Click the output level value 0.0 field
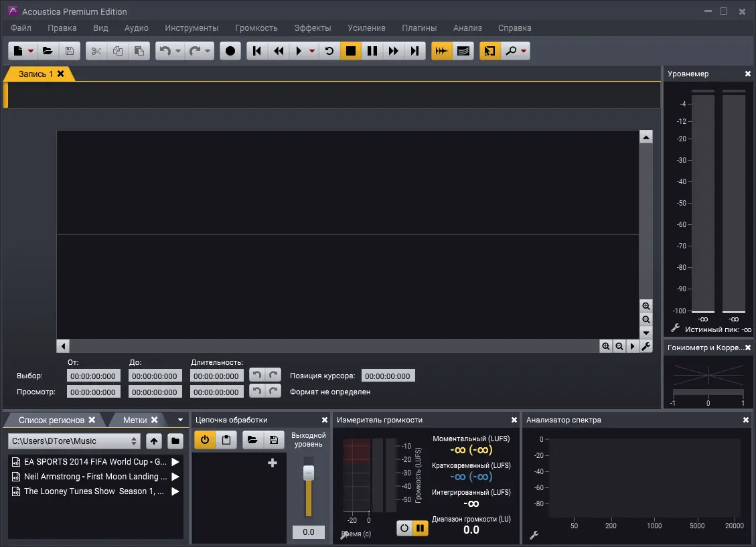Viewport: 756px width, 547px height. click(309, 532)
